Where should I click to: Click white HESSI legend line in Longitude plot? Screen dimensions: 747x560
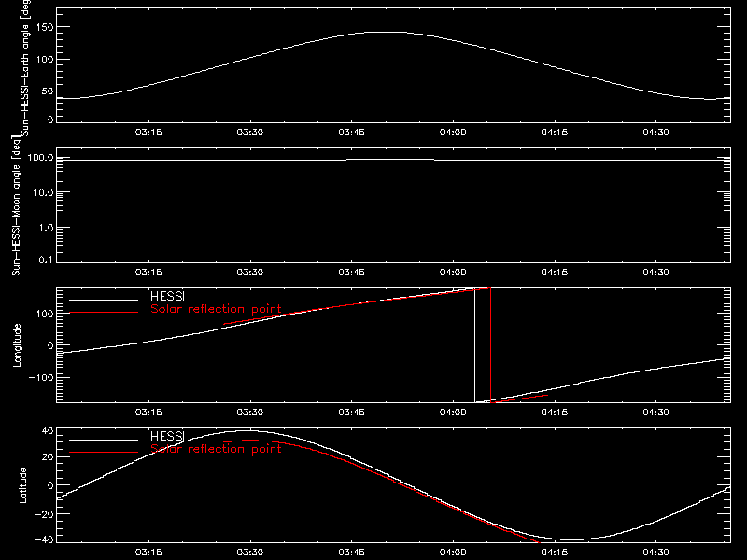point(104,300)
